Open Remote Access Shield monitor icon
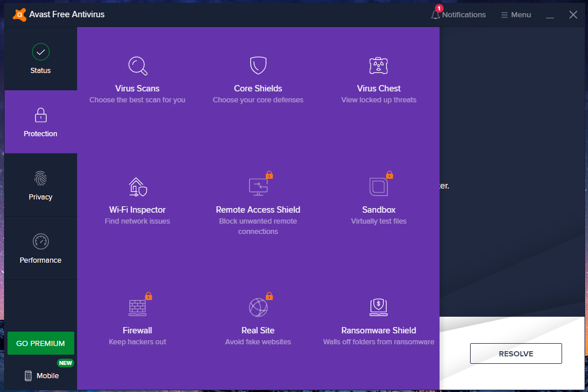Viewport: 588px width, 392px height. tap(258, 187)
